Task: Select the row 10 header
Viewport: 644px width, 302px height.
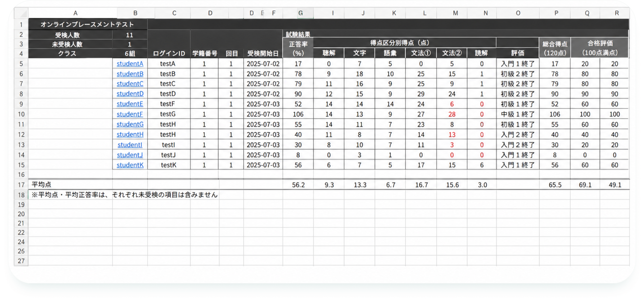Action: coord(21,114)
